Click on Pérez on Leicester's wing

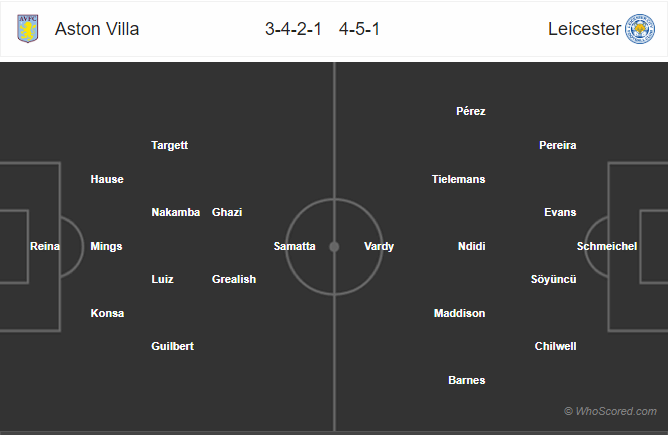coord(471,111)
